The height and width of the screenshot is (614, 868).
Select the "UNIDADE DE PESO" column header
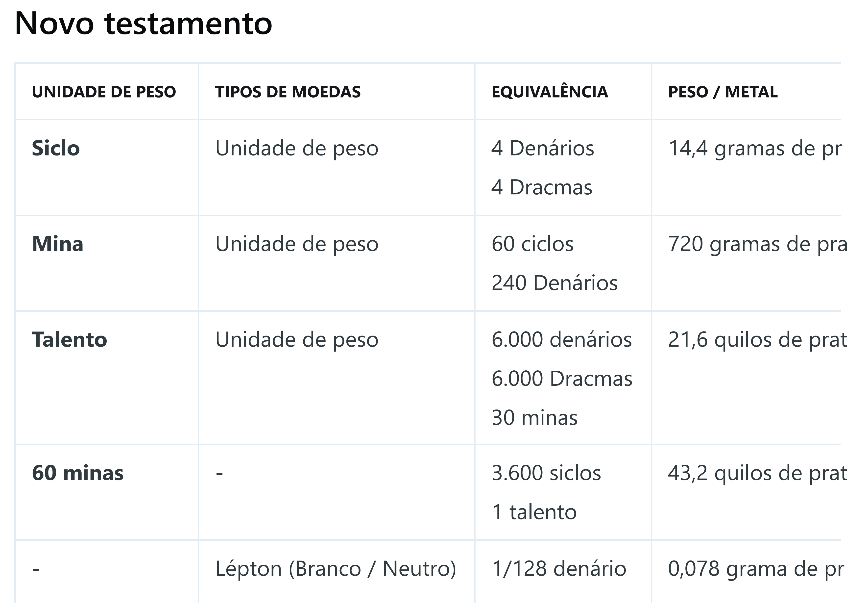tap(104, 92)
